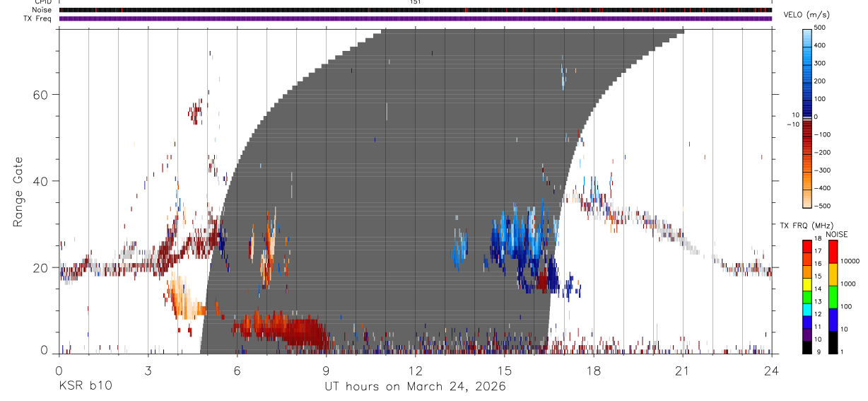The image size is (868, 401).
Task: Click the 'UT hours on March 24, 2026' axis title
Action: click(415, 386)
